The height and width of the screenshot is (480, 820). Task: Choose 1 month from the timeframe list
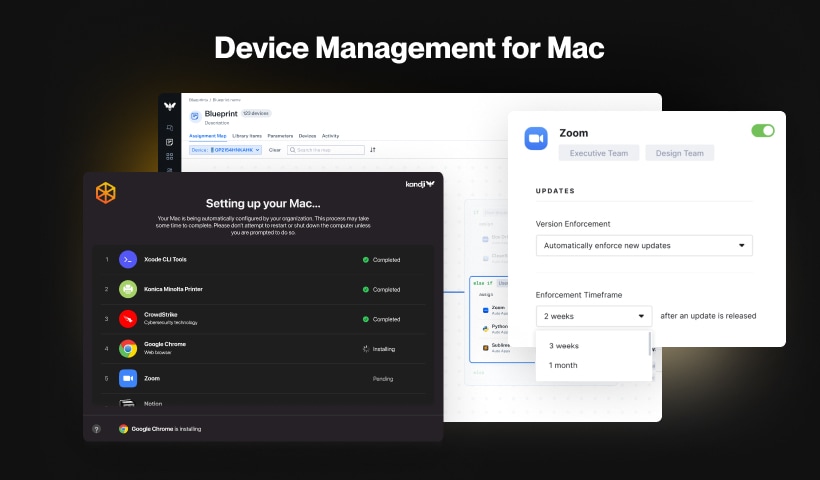click(563, 365)
